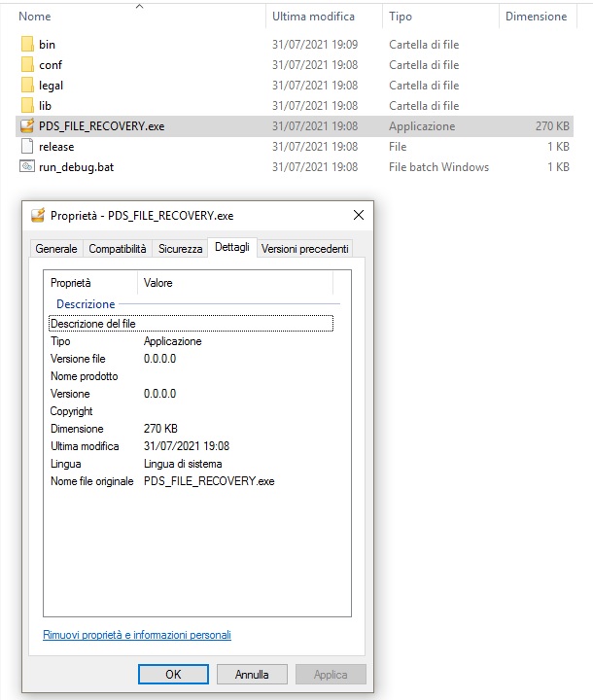Select the Descrizione del file row
Image resolution: width=593 pixels, height=700 pixels.
(191, 323)
